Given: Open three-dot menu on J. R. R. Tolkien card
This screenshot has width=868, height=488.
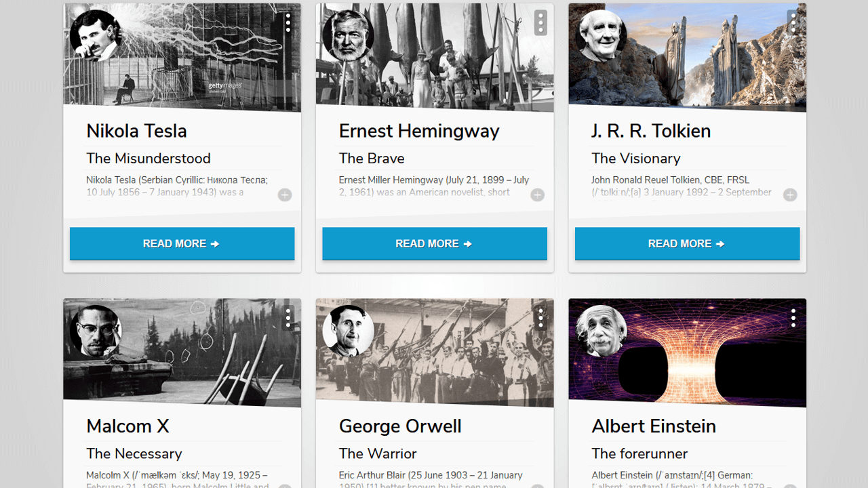Looking at the screenshot, I should click(x=793, y=22).
